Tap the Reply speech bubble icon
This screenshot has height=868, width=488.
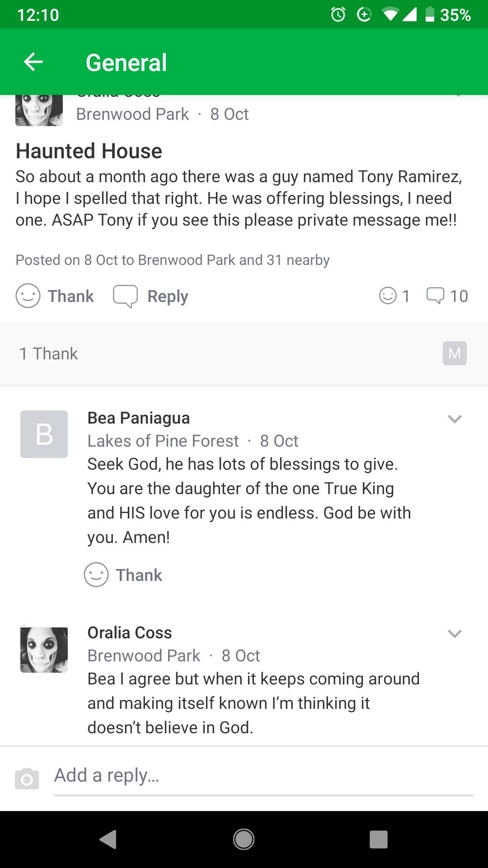pyautogui.click(x=125, y=296)
